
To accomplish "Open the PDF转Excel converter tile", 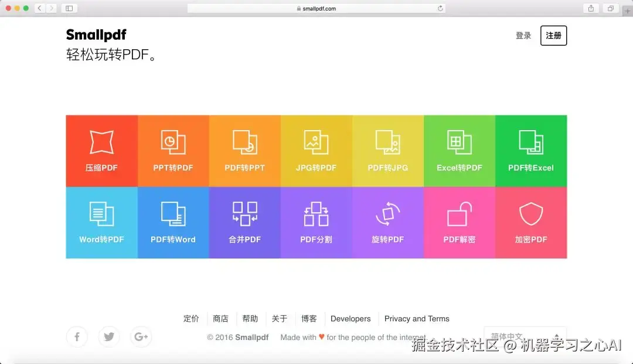I will coord(531,151).
